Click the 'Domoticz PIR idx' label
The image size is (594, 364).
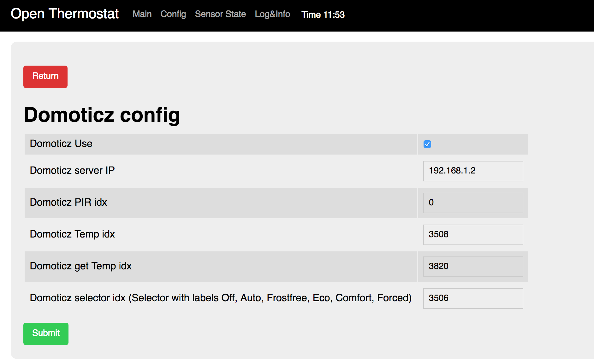click(68, 203)
